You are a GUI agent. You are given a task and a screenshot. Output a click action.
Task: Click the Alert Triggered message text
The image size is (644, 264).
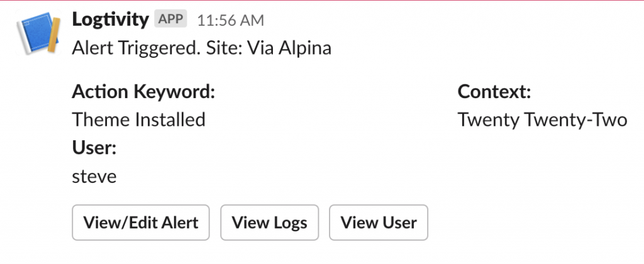tap(202, 48)
